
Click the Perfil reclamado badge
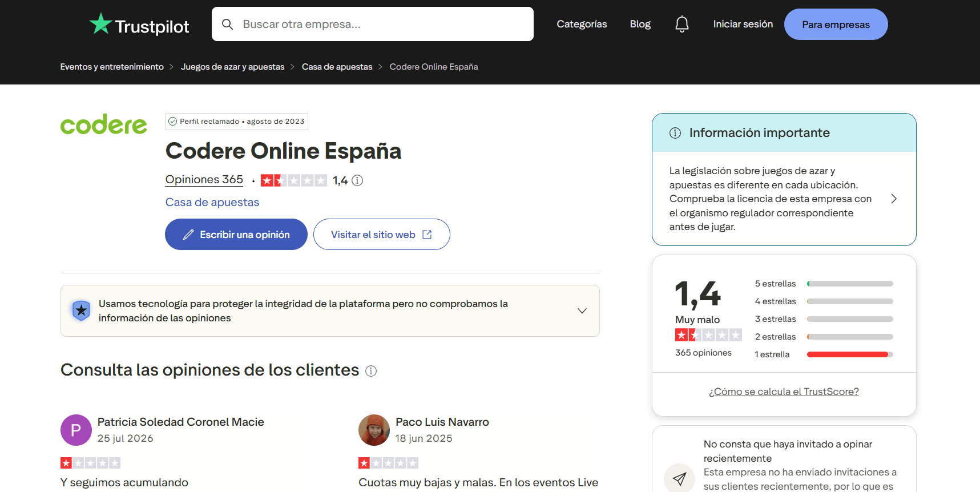pos(236,122)
